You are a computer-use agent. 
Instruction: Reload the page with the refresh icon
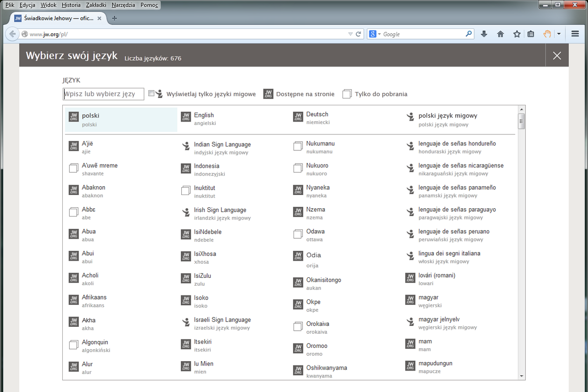point(359,34)
